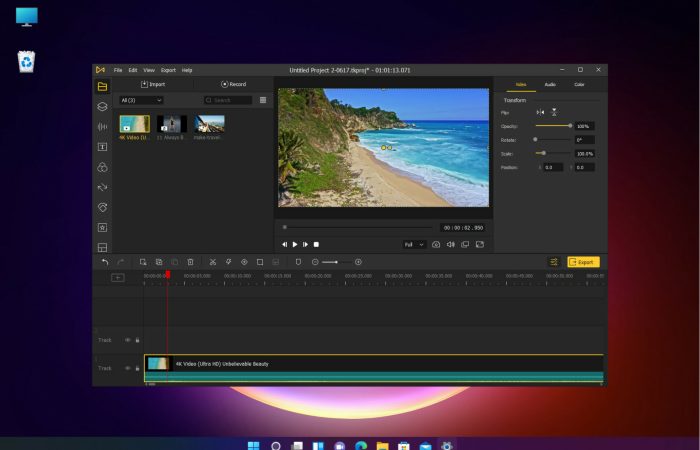This screenshot has height=450, width=700.
Task: Click add track button above tracks
Action: [117, 278]
